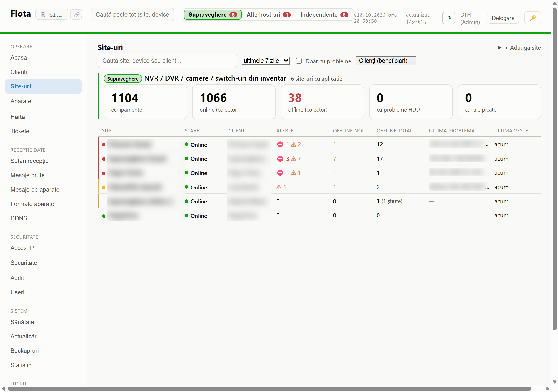558x392 pixels.
Task: Click the orange status dot in the site list
Action: [x=104, y=188]
